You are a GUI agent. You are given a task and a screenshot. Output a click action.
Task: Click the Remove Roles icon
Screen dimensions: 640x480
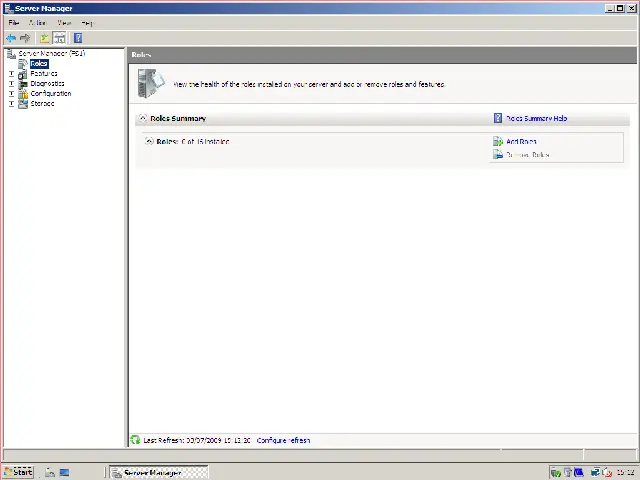(498, 154)
